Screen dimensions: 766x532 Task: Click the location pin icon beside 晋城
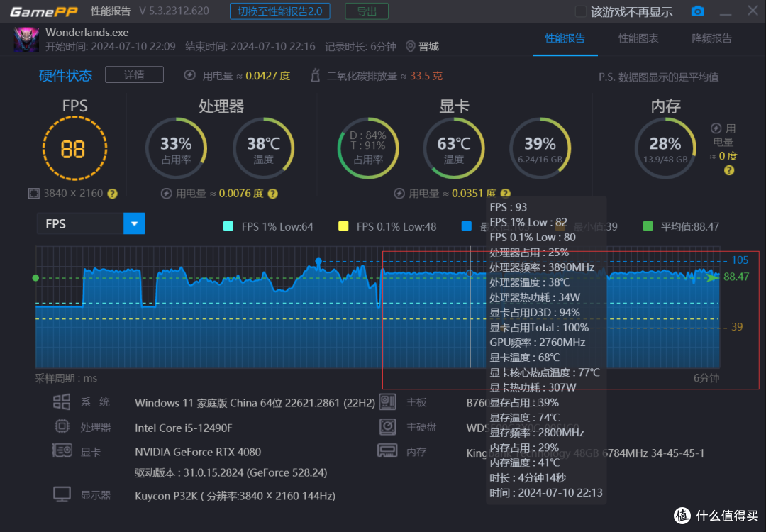click(x=411, y=46)
